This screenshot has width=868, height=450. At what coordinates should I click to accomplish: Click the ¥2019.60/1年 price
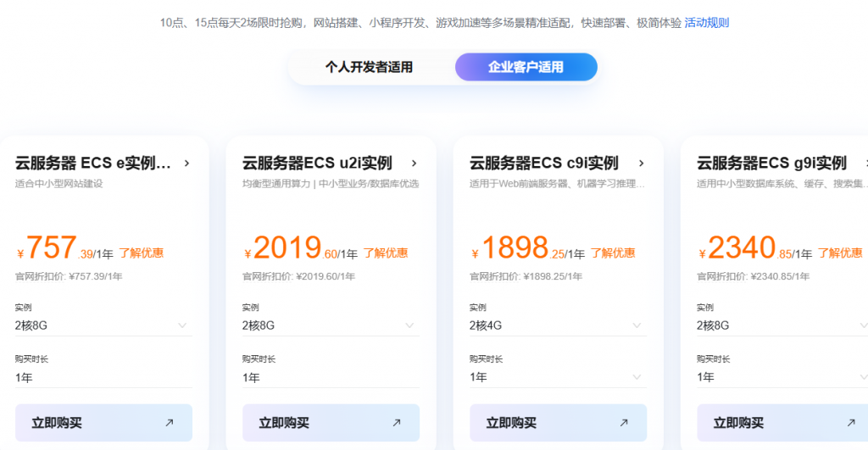[x=301, y=248]
